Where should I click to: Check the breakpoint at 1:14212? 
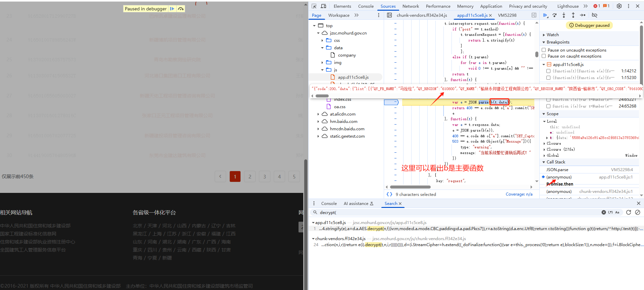click(548, 71)
